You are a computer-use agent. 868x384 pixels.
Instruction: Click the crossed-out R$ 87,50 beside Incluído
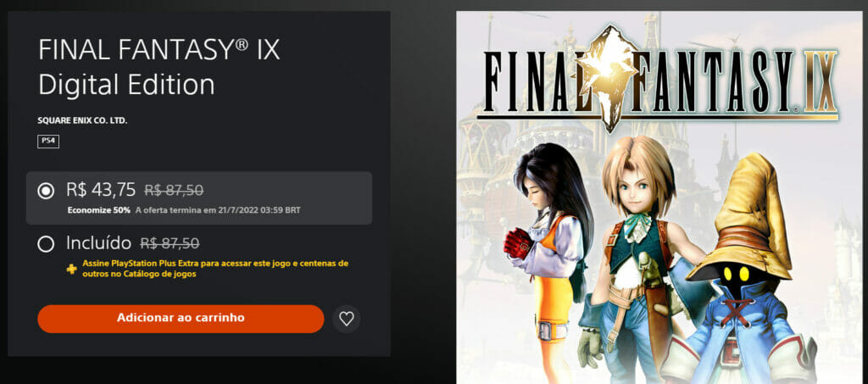(x=170, y=243)
